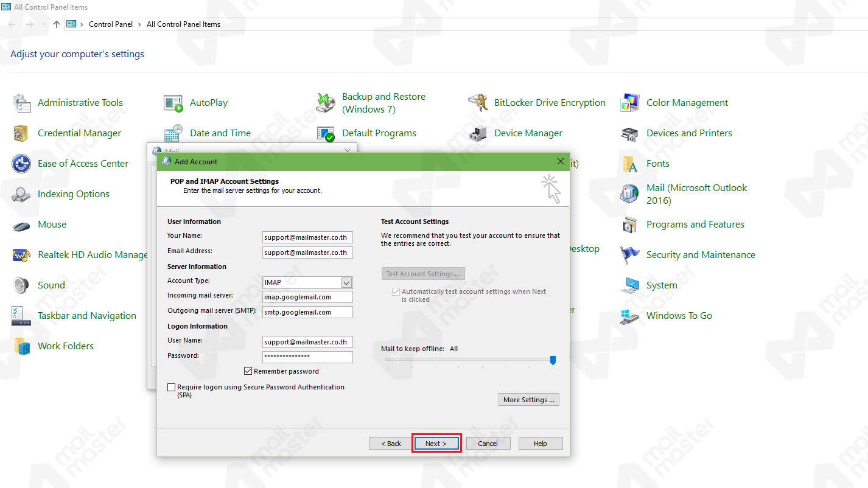
Task: Go up one level in Control Panel
Action: tap(57, 24)
